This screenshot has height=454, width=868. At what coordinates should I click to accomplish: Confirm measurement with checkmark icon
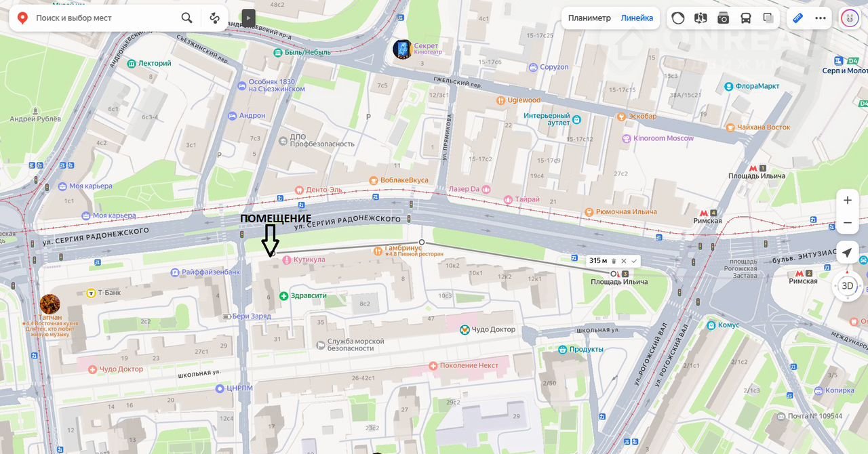(634, 261)
